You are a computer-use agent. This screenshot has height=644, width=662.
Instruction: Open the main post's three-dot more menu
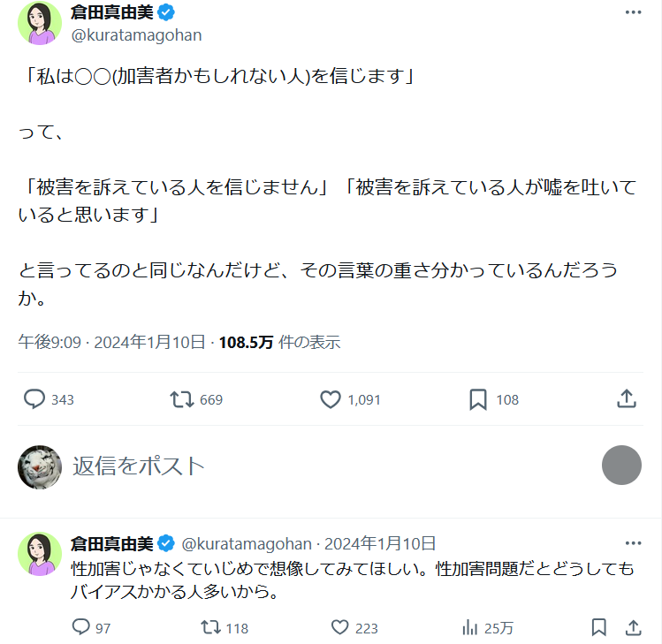(x=633, y=12)
